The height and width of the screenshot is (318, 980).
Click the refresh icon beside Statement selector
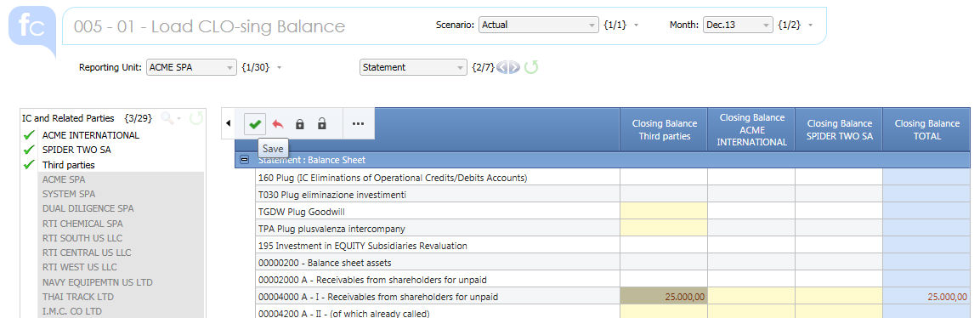[x=530, y=67]
